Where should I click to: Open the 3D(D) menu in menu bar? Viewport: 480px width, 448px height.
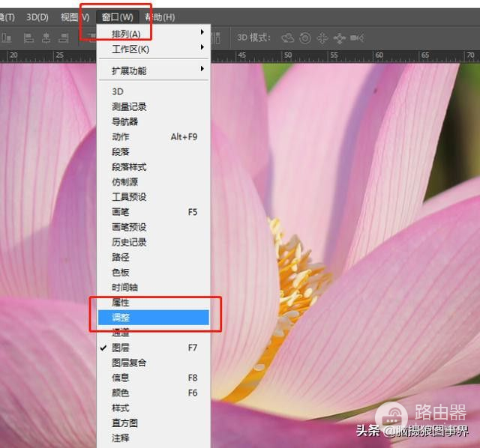tap(37, 16)
